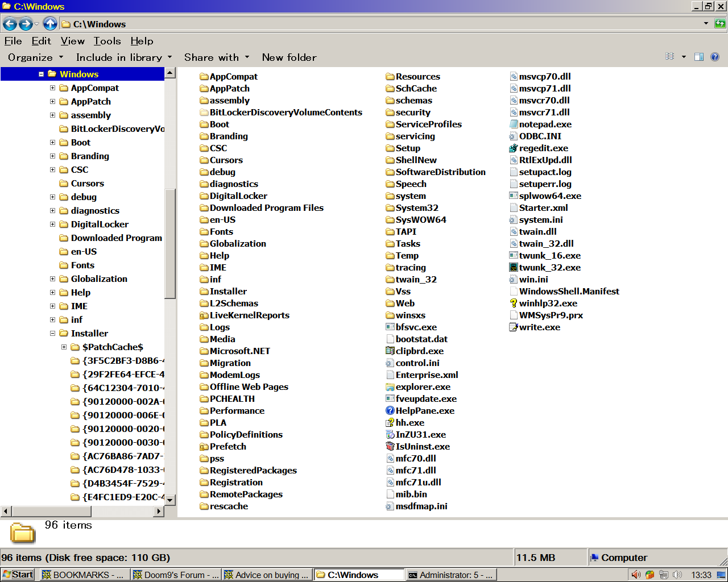This screenshot has height=582, width=728.
Task: Click tree pane scroll right arrow
Action: point(159,511)
